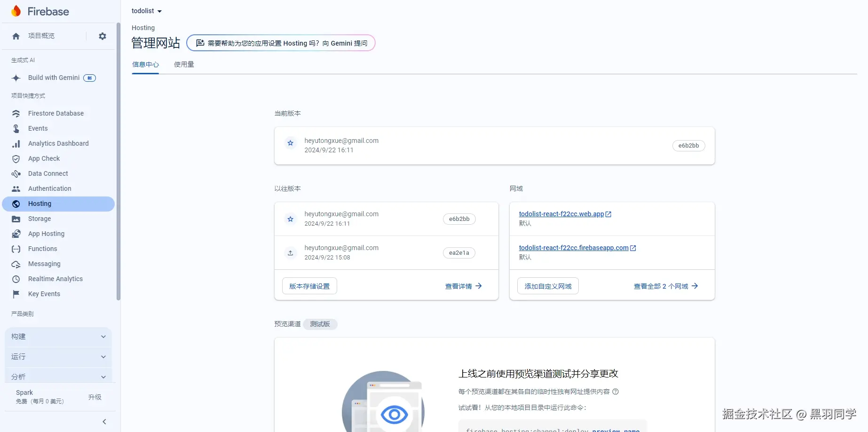868x432 pixels.
Task: Open Analytics Dashboard in sidebar
Action: [x=58, y=144]
